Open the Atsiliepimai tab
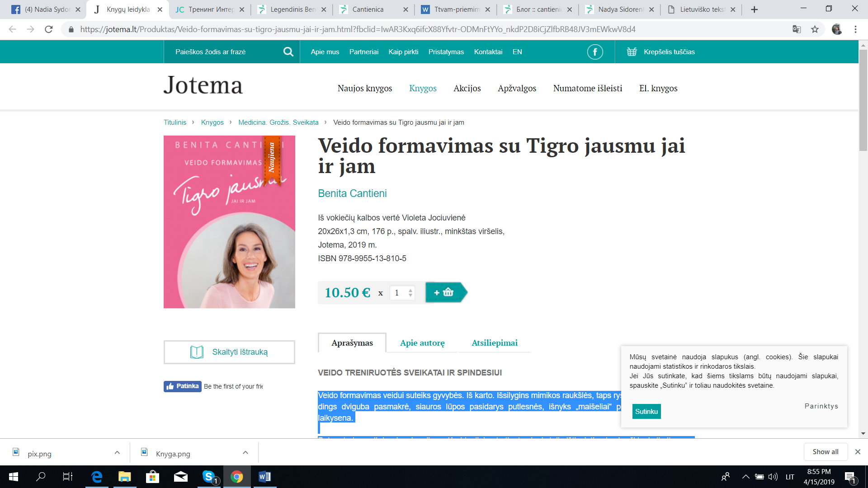The image size is (868, 488). coord(495,343)
